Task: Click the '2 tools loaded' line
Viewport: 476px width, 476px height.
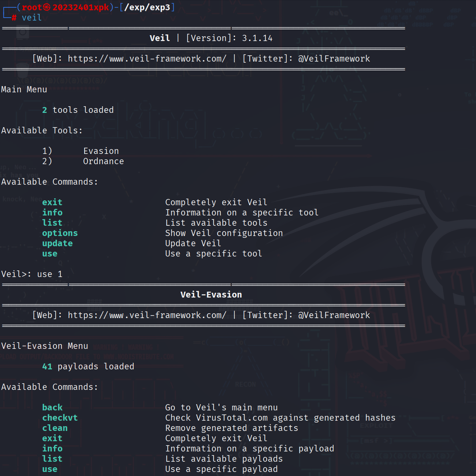Action: click(78, 110)
